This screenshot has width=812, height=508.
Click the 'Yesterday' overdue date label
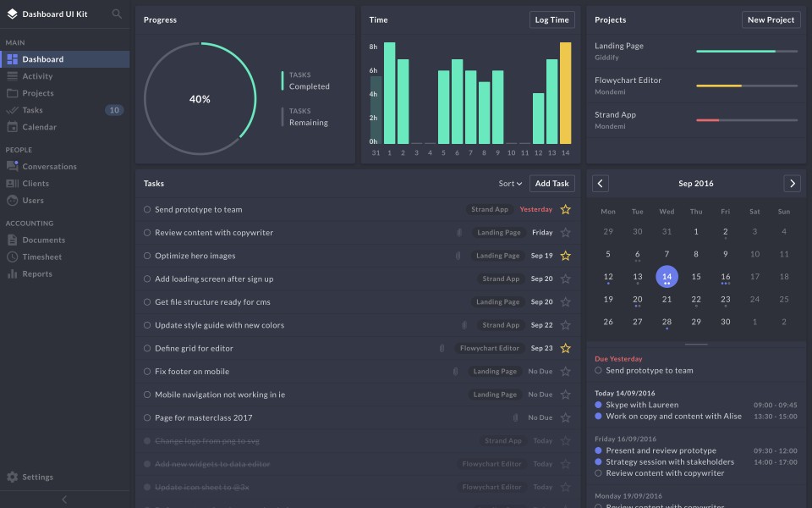536,209
